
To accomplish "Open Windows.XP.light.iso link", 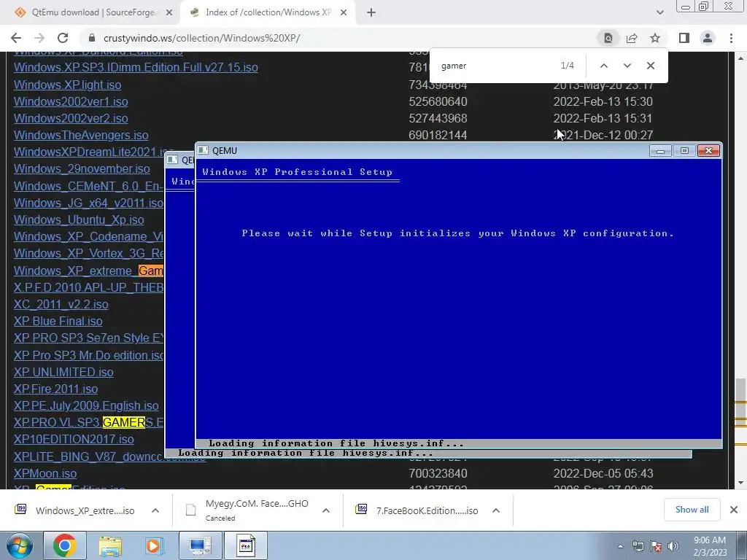I will click(68, 85).
